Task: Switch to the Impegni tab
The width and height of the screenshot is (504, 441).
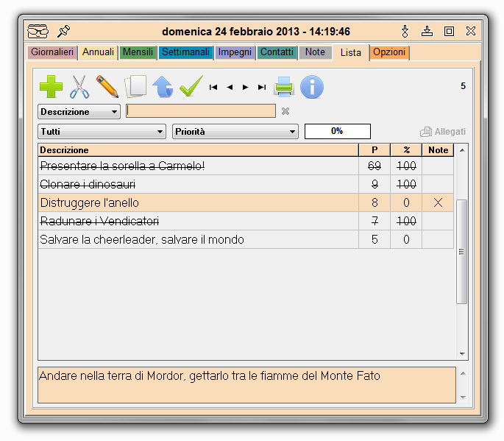Action: point(235,52)
